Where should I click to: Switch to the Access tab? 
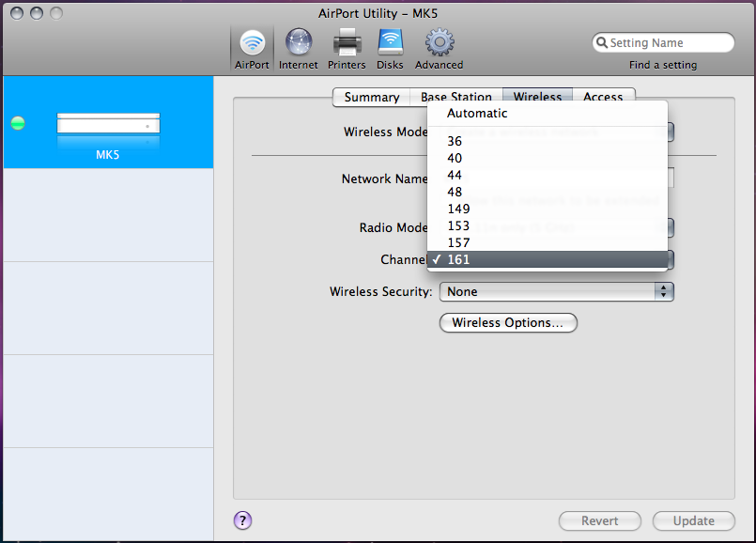pyautogui.click(x=603, y=95)
